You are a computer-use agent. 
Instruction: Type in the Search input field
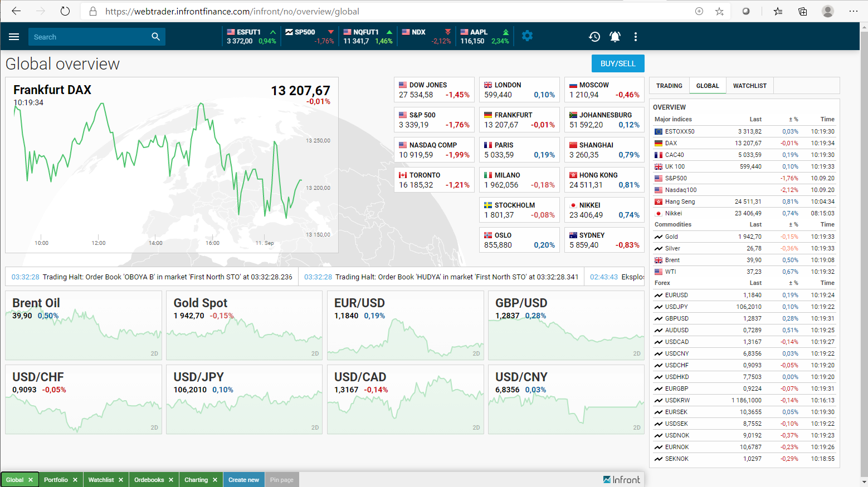(89, 37)
